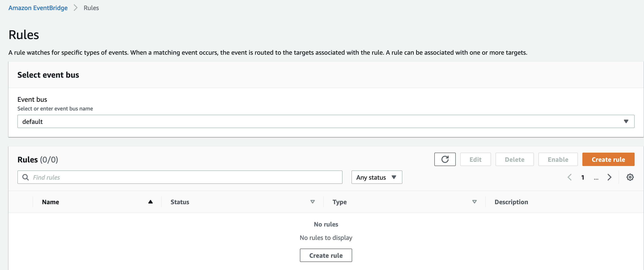Image resolution: width=644 pixels, height=270 pixels.
Task: Click the refresh rules icon button
Action: (445, 159)
